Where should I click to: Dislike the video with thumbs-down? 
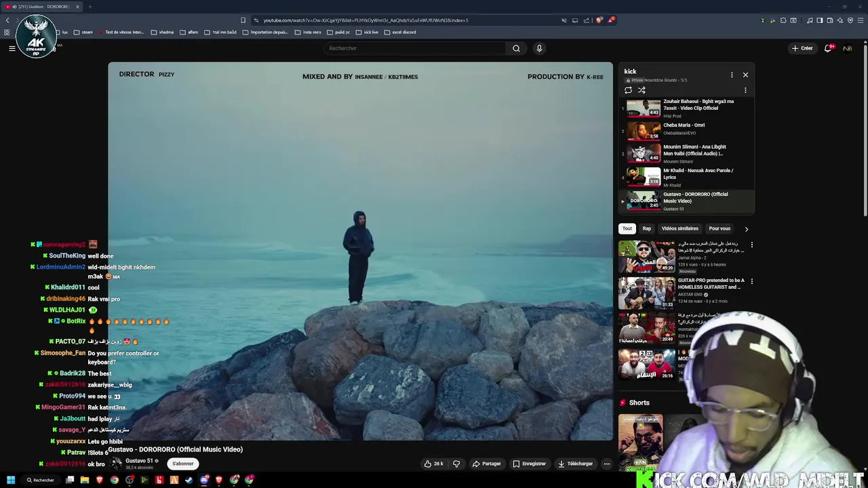pyautogui.click(x=456, y=464)
